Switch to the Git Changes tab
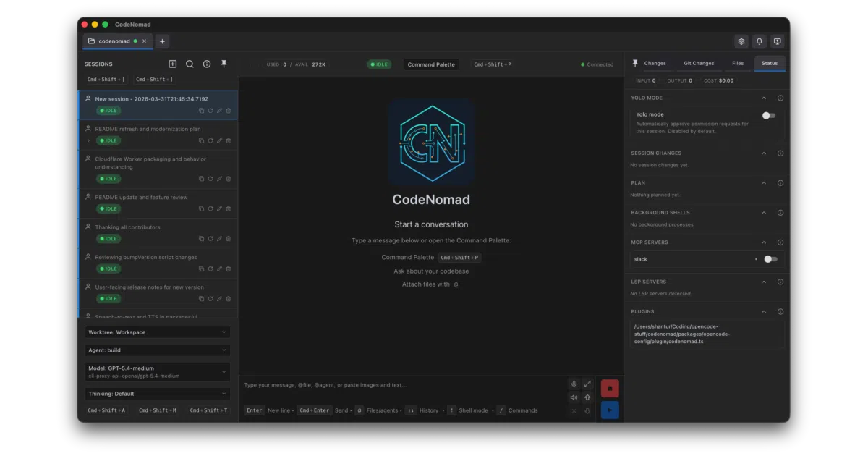 [699, 64]
